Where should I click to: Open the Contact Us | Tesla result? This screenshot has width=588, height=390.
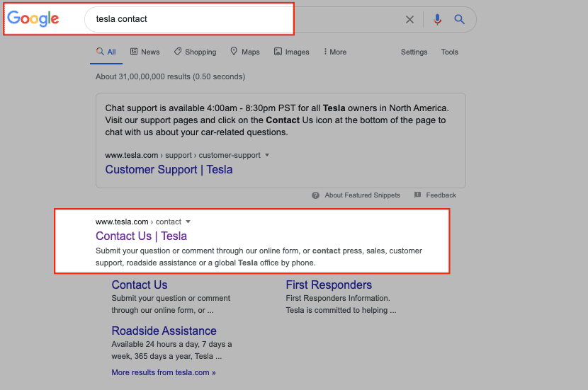[x=141, y=236]
